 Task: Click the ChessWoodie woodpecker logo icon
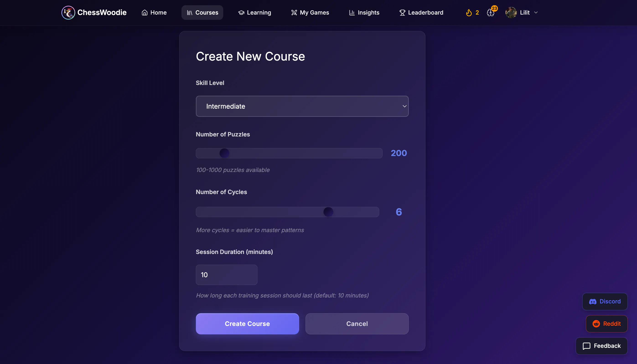[x=68, y=13]
